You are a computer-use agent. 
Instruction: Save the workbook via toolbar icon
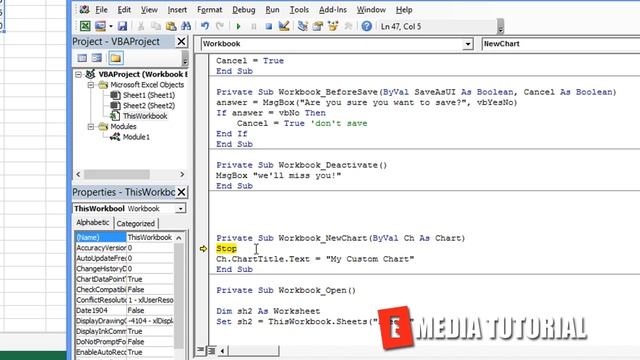coord(122,26)
